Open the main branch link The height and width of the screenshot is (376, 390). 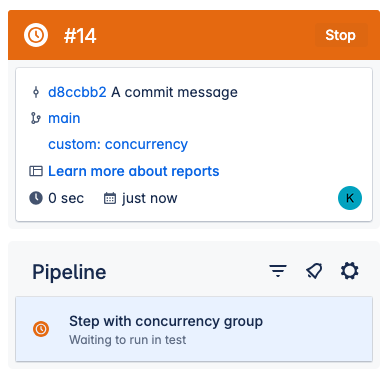click(64, 118)
